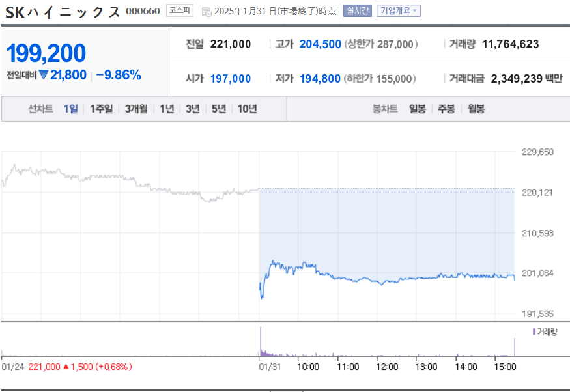Toggle the 실시간 real-time button
Screen dimensions: 570x392
pos(357,11)
